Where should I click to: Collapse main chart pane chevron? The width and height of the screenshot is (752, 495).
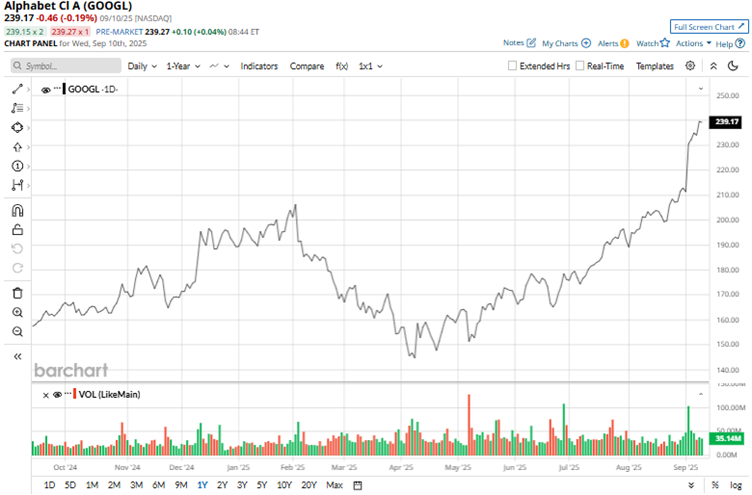point(701,89)
